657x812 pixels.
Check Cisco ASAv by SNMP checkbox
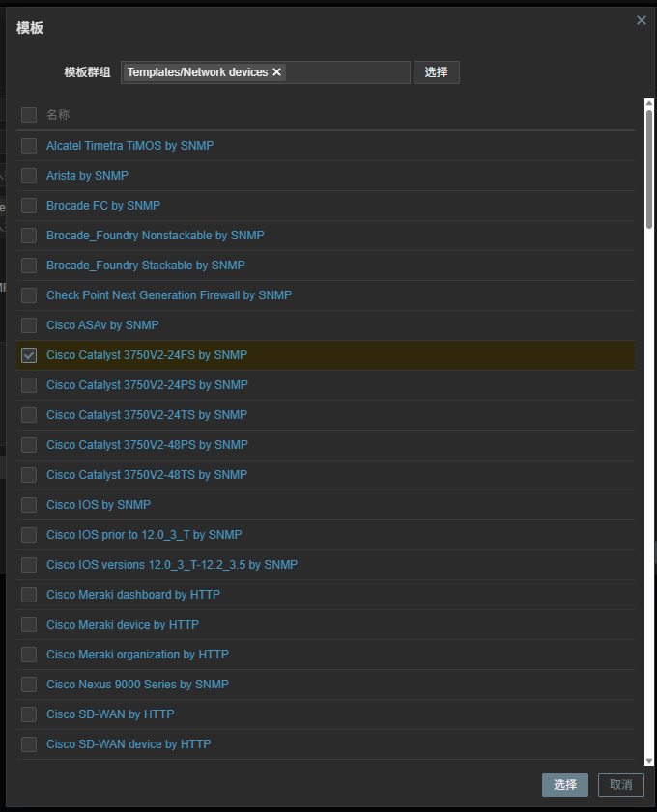[29, 325]
